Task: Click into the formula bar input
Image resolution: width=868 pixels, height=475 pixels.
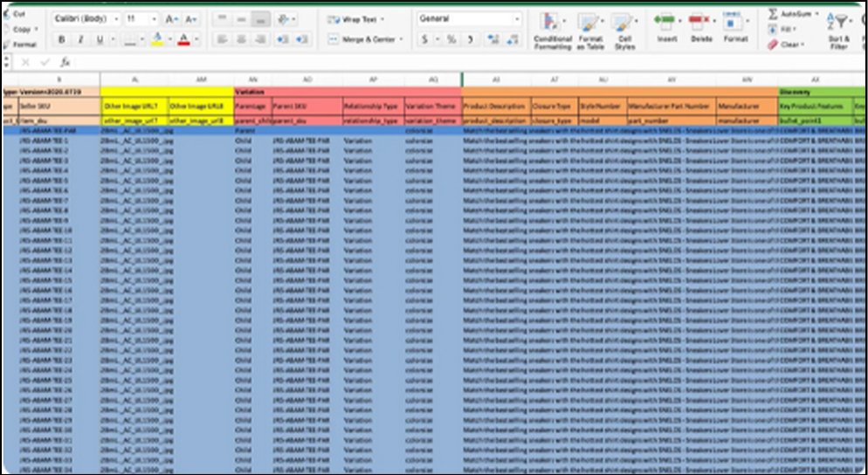Action: (437, 63)
